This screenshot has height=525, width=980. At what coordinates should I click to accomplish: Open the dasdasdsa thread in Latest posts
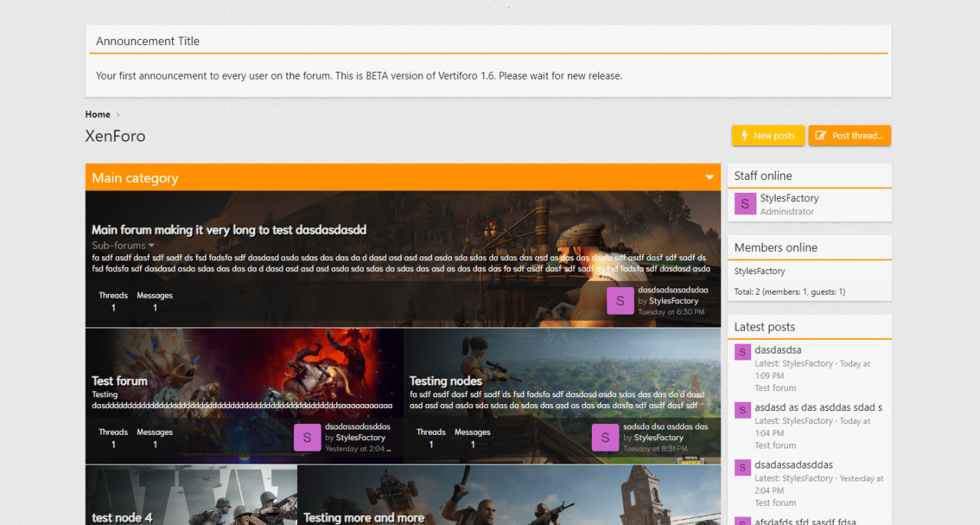[x=778, y=350]
